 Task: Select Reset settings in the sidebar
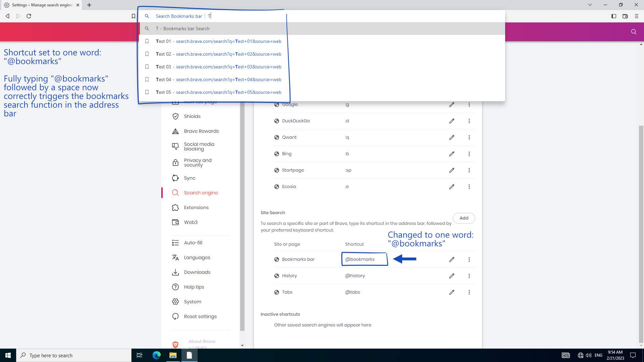pyautogui.click(x=200, y=316)
